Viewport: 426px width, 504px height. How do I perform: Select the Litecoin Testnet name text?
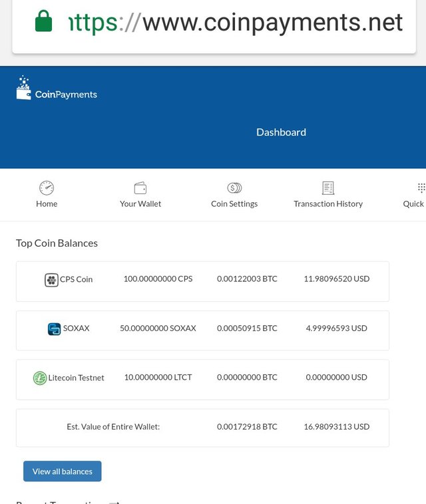tap(77, 378)
